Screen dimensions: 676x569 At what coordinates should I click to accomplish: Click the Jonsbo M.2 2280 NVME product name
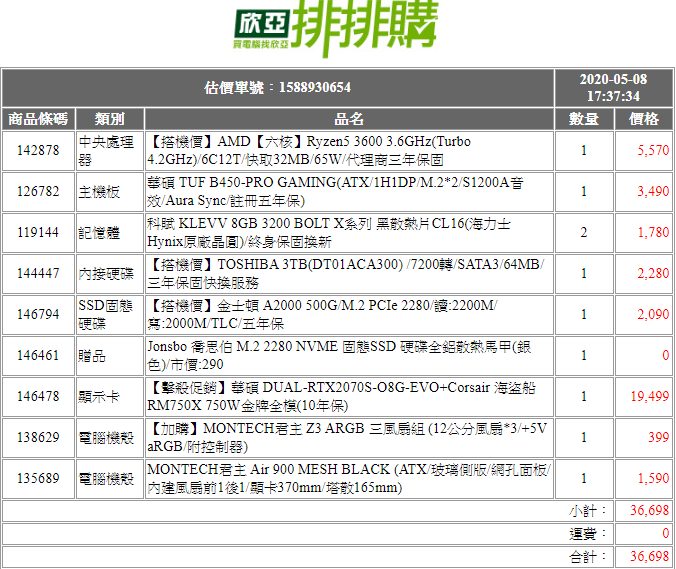[x=339, y=356]
